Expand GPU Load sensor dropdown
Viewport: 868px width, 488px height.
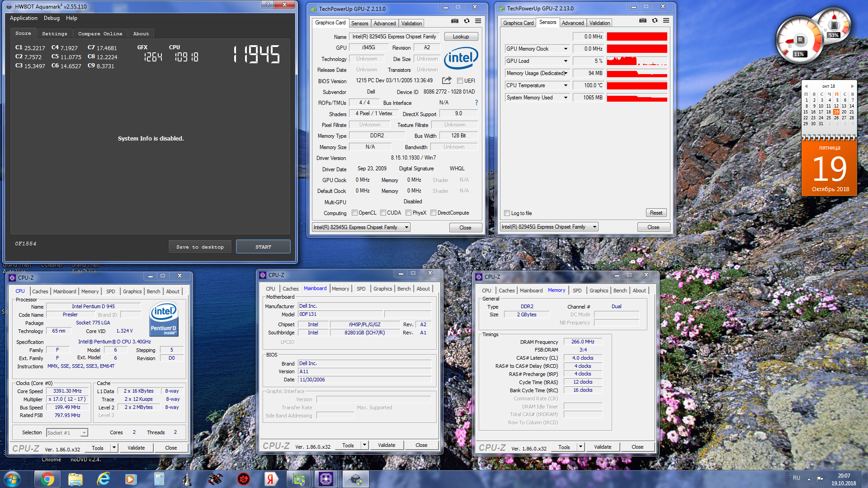[x=565, y=61]
